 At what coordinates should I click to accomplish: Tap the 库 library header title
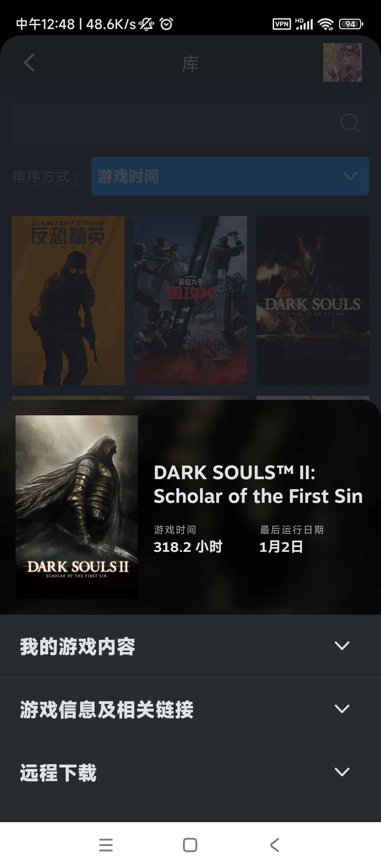190,64
